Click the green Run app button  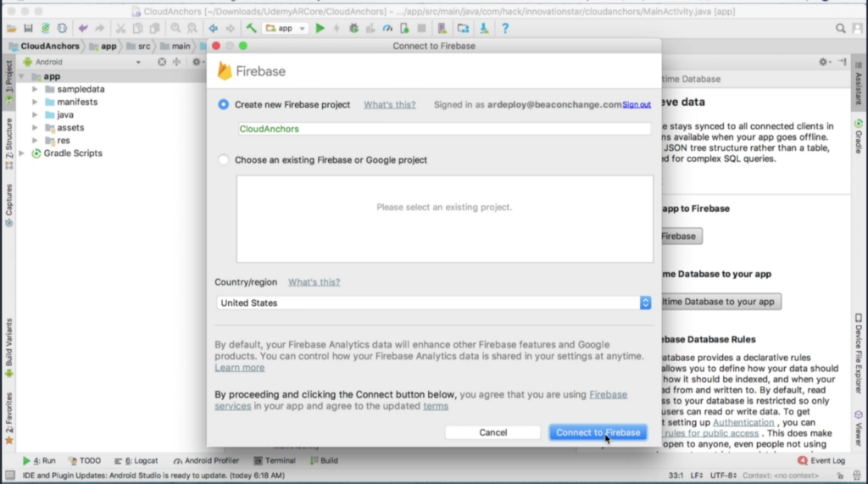point(320,28)
